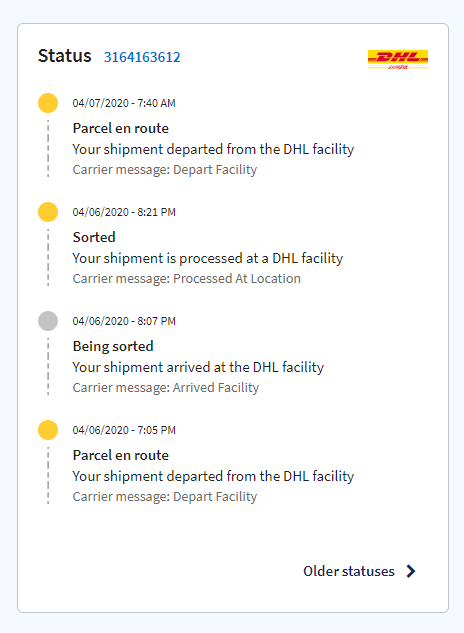Click the 'Being sorted' status title
The image size is (464, 633).
(x=113, y=346)
